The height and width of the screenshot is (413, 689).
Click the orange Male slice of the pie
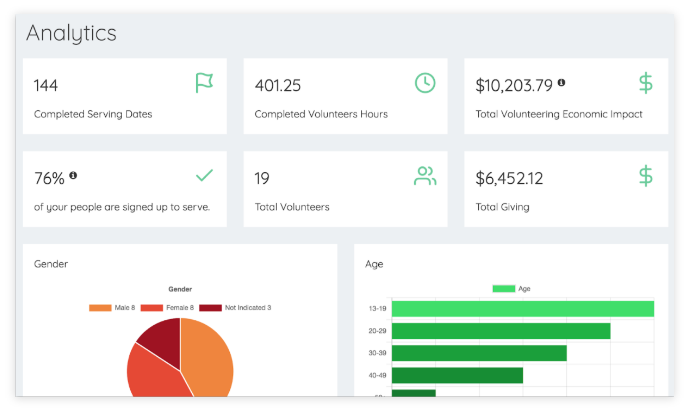click(x=209, y=358)
